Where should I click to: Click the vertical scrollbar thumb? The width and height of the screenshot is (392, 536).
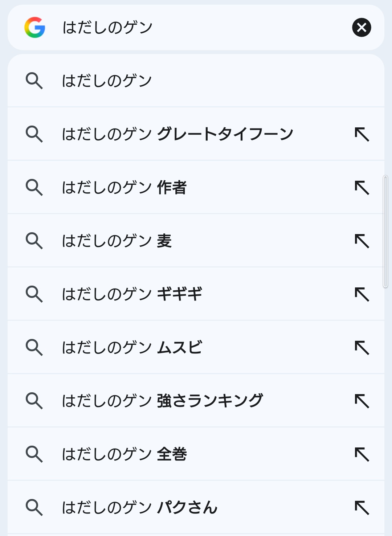tap(385, 232)
